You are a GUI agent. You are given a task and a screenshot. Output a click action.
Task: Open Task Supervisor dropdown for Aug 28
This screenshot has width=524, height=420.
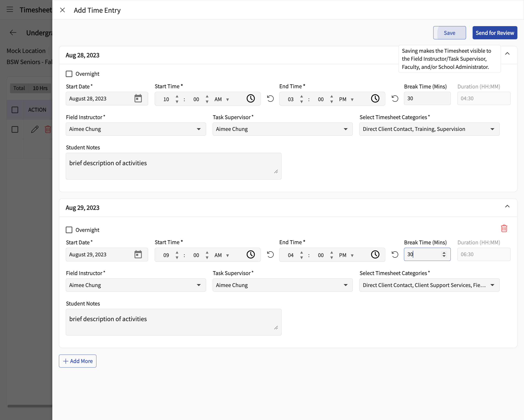point(282,129)
